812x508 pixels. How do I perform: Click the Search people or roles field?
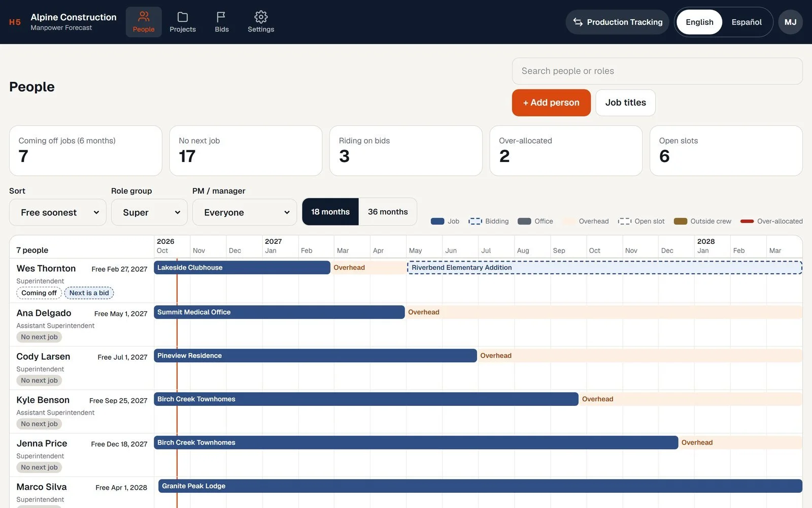(657, 71)
